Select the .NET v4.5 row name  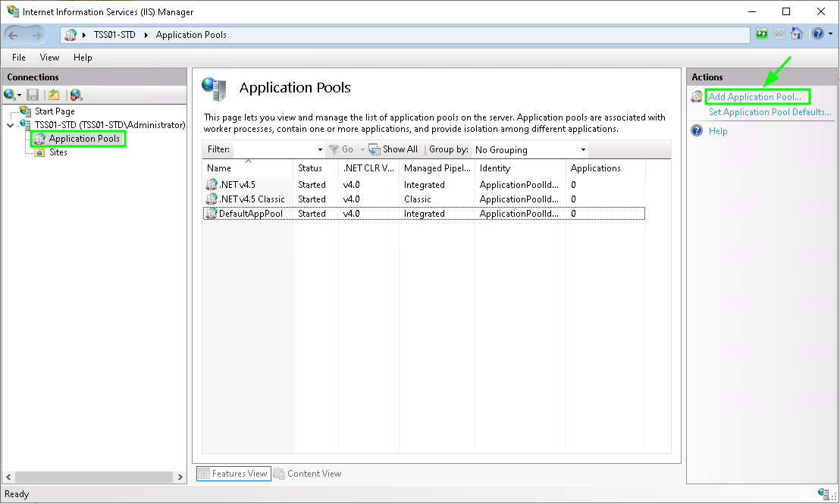(x=237, y=184)
